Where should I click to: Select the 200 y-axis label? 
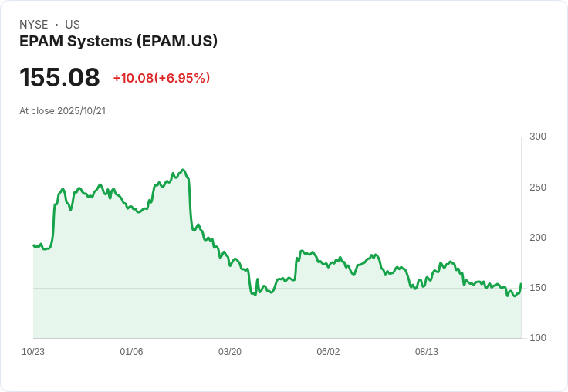(537, 238)
